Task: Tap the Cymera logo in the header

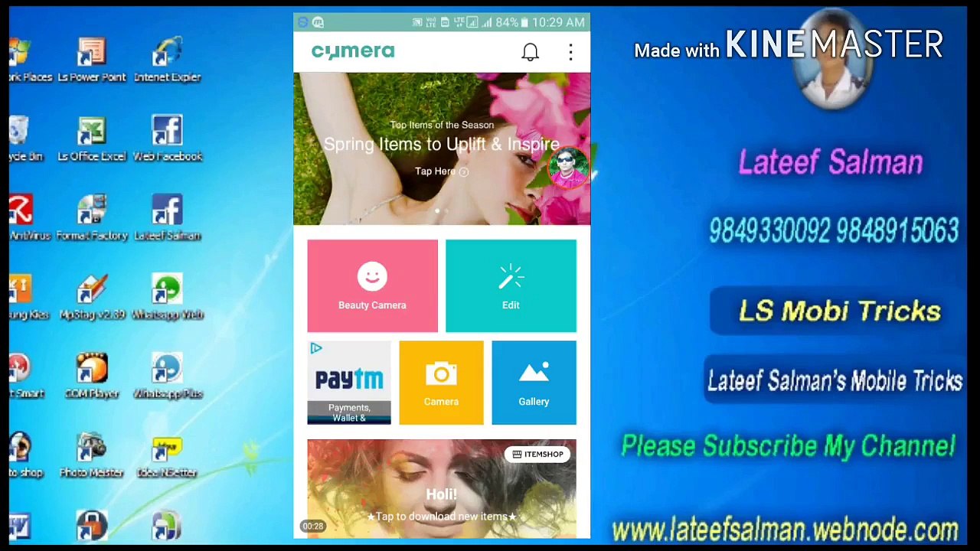Action: coord(353,51)
